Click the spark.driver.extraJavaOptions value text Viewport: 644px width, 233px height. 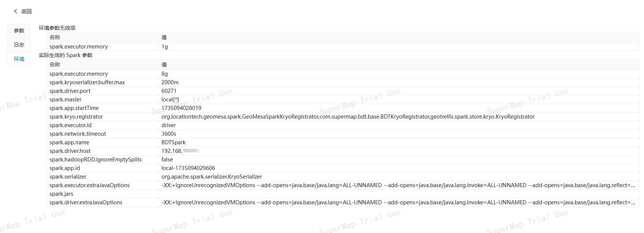[x=398, y=202]
